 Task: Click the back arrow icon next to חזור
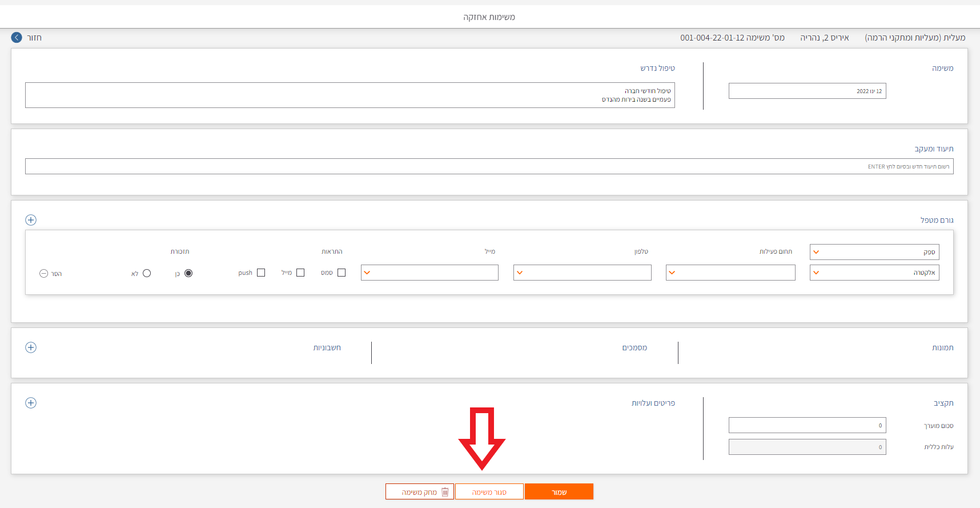17,38
